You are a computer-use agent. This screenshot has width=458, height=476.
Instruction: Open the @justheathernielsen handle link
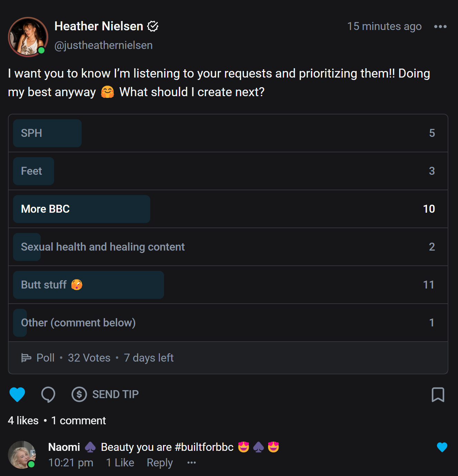(103, 45)
